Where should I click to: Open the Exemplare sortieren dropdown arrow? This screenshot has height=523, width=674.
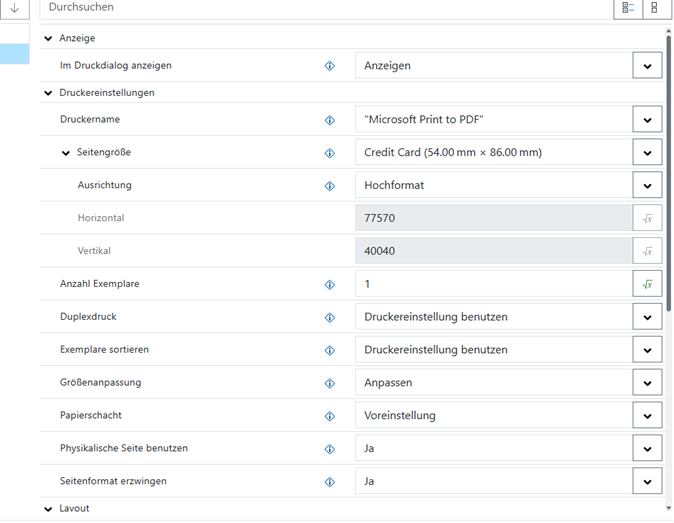click(647, 350)
